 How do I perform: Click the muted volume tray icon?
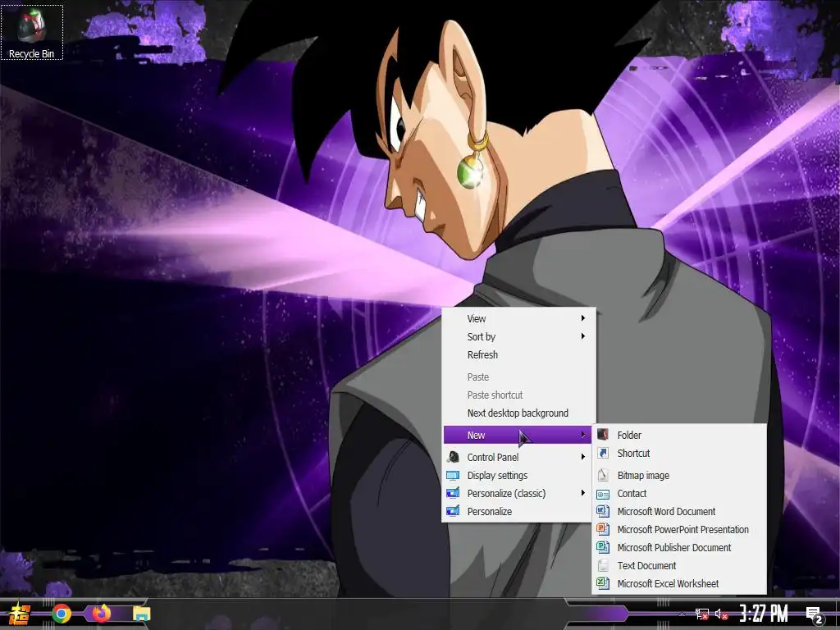[x=722, y=614]
